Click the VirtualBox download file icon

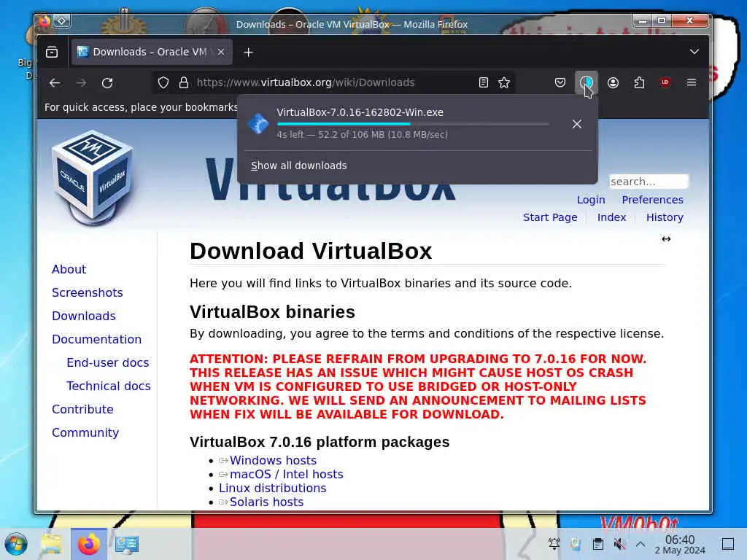pyautogui.click(x=258, y=124)
